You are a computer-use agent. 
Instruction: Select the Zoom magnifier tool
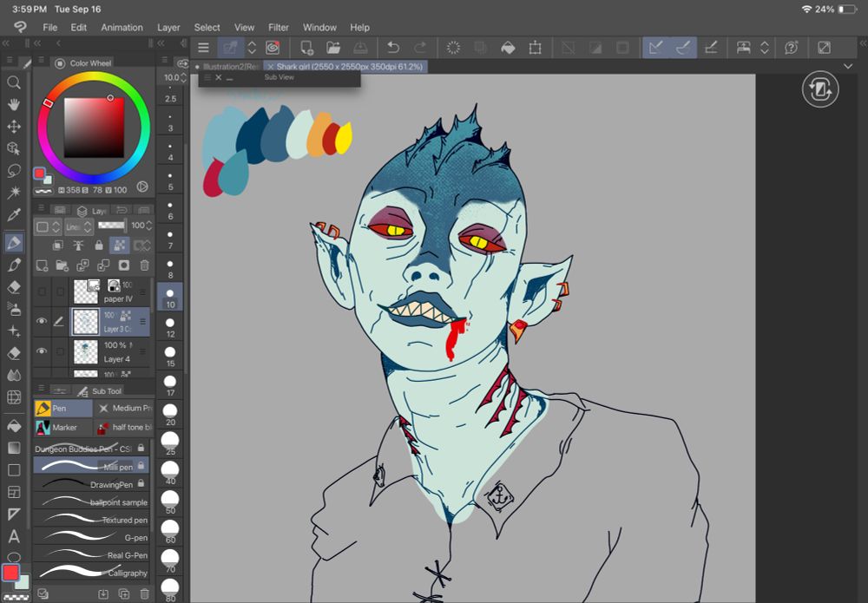click(x=14, y=82)
